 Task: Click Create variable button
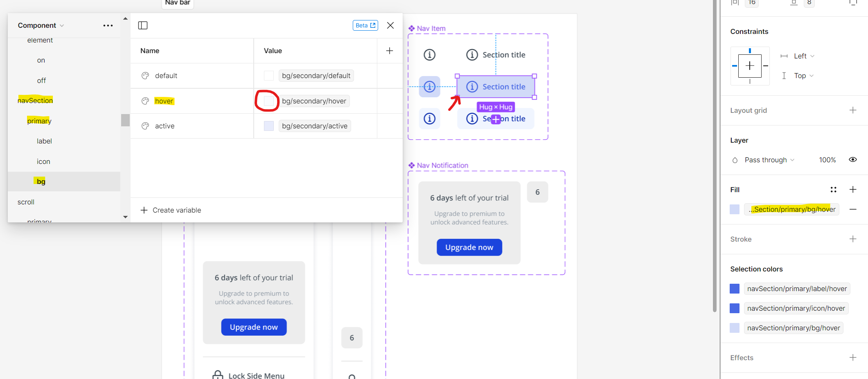171,210
